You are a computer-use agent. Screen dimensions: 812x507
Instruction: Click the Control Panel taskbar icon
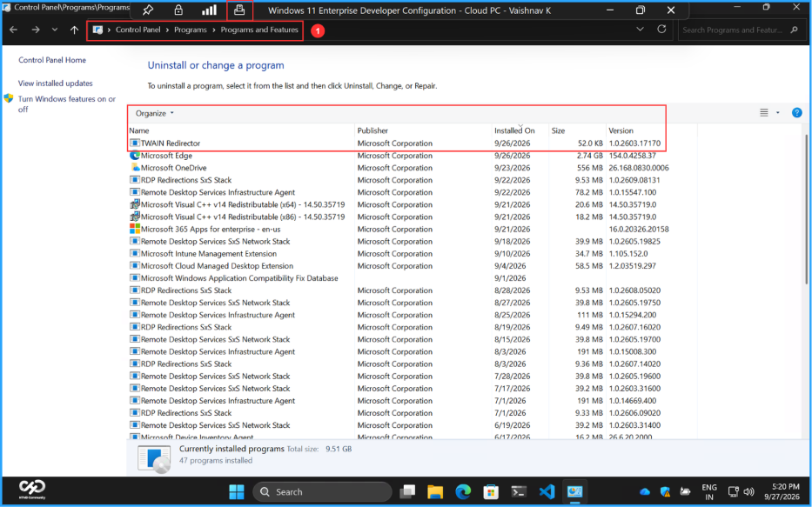click(x=574, y=491)
